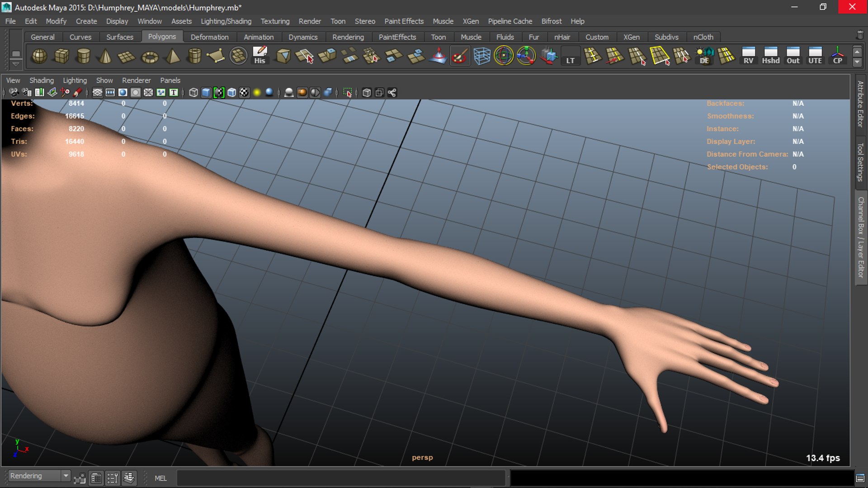The width and height of the screenshot is (868, 488).
Task: Click the LT shelf button
Action: coord(571,56)
